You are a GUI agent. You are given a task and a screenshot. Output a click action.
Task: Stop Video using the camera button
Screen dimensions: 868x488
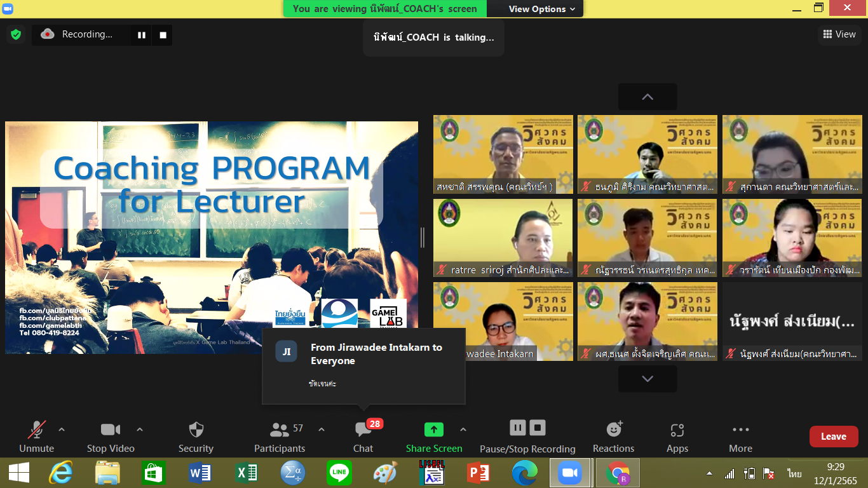[111, 430]
